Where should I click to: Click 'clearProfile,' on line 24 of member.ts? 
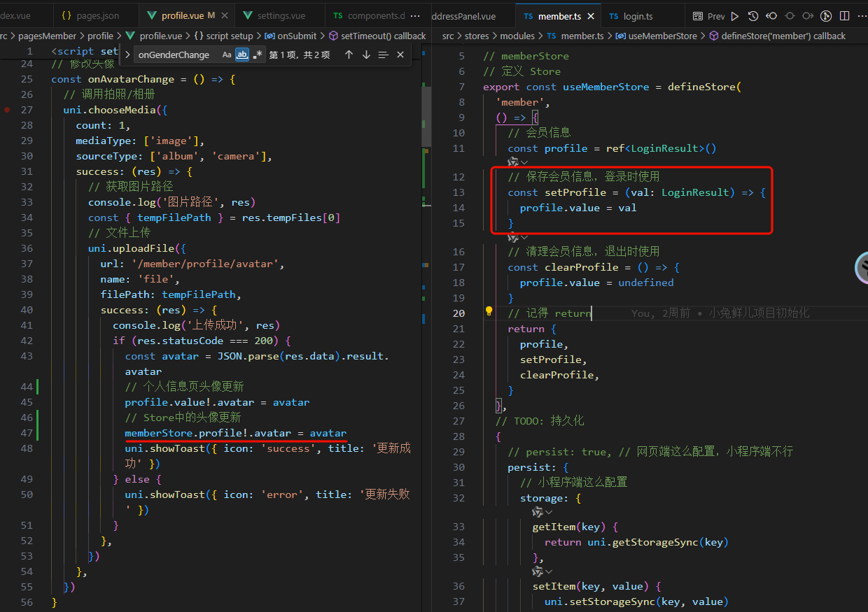[559, 375]
